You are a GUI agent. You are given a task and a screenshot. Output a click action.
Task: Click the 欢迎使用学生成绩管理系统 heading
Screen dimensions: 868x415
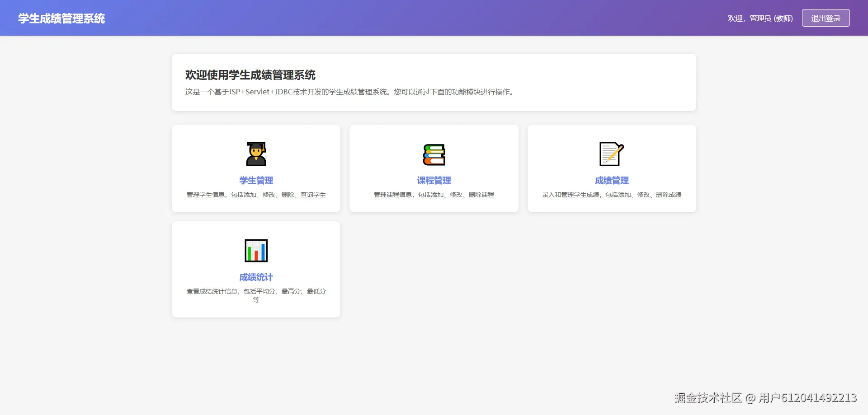250,75
